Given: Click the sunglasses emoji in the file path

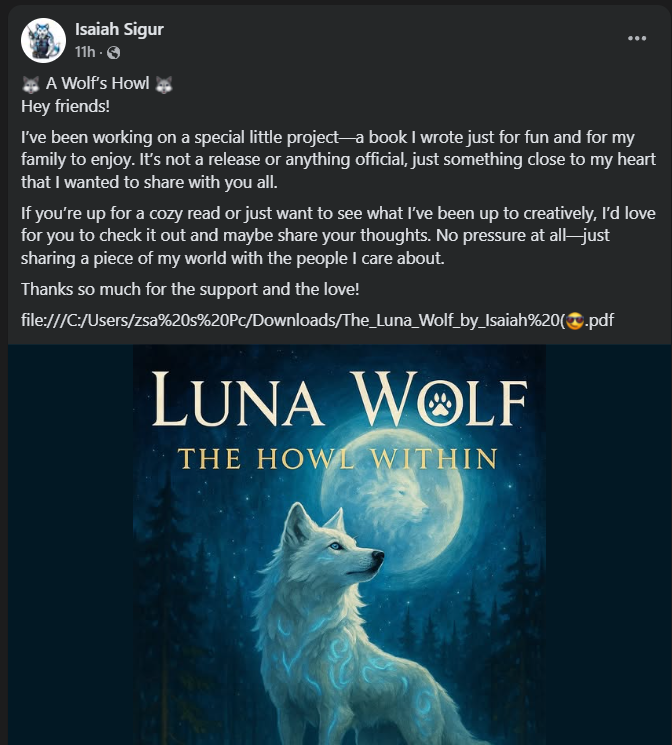Looking at the screenshot, I should click(575, 321).
